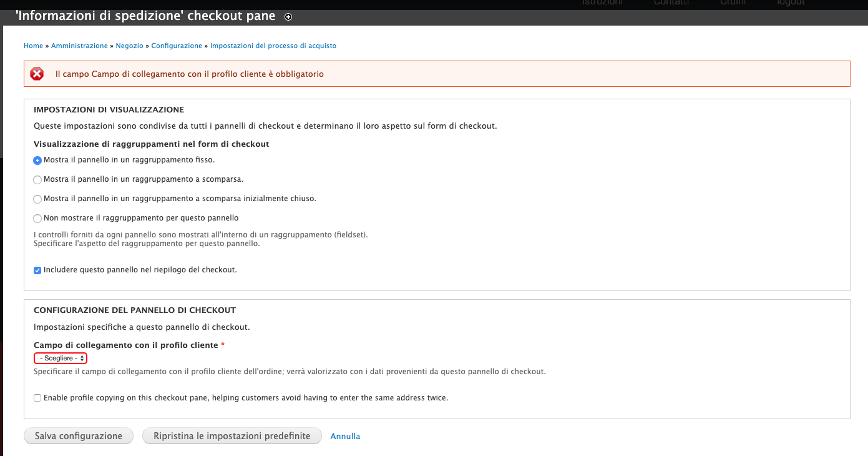Select 'raggruppamento fisso' radio option

coord(37,161)
